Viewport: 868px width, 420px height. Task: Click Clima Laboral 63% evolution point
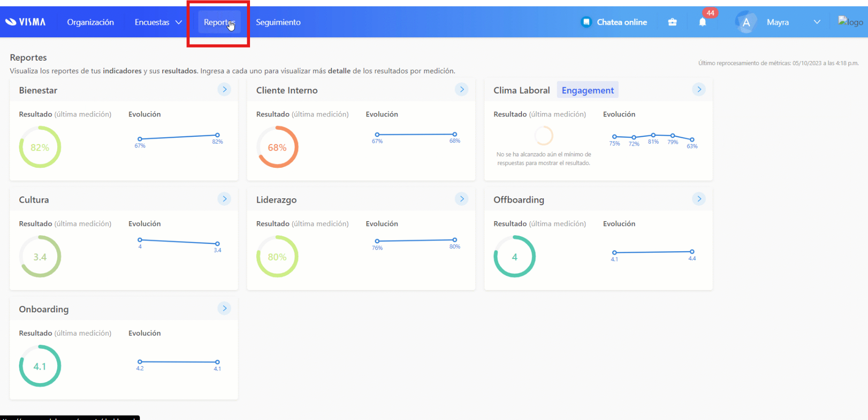(692, 140)
